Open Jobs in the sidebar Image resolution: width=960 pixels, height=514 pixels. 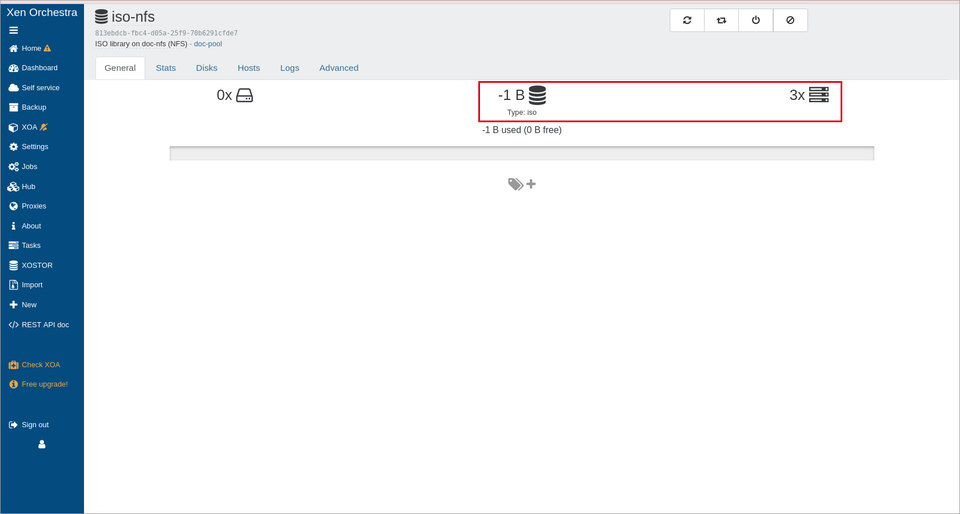(x=23, y=166)
